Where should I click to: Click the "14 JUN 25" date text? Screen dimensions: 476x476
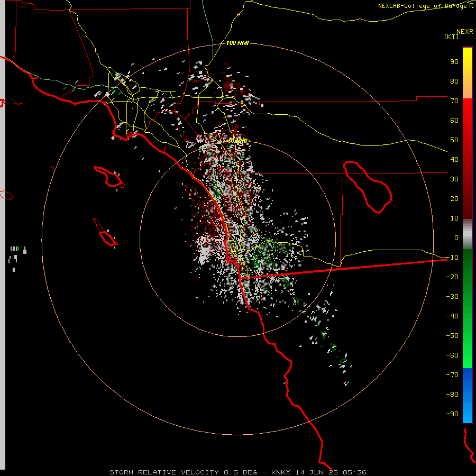point(317,472)
